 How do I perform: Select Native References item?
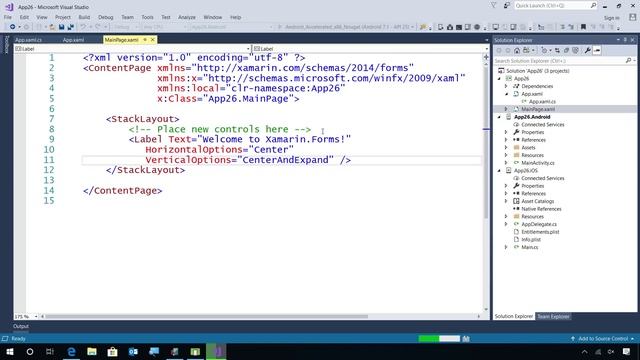click(541, 209)
